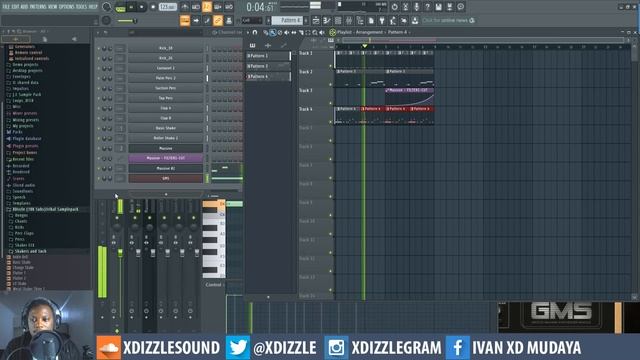Click 'Click for online news' link

point(445,20)
